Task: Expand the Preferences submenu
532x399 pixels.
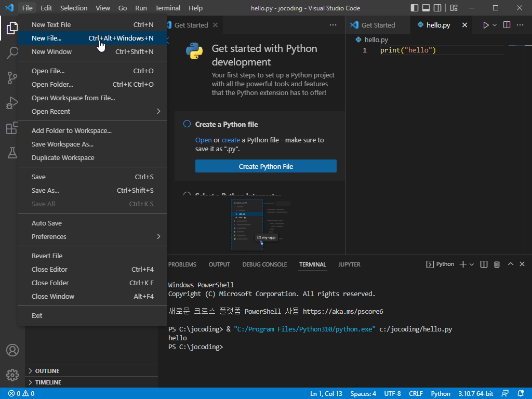Action: click(x=92, y=236)
